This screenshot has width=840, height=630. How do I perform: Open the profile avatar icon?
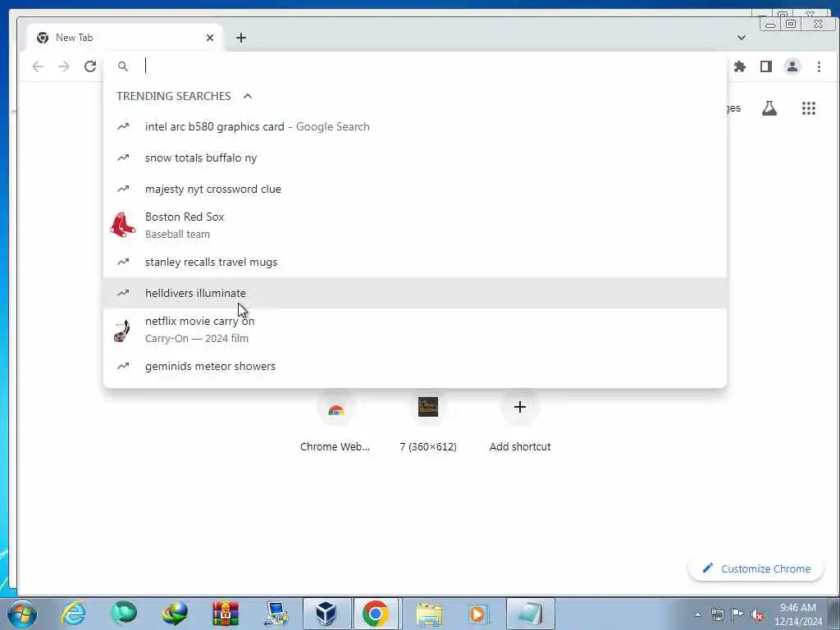(x=792, y=66)
